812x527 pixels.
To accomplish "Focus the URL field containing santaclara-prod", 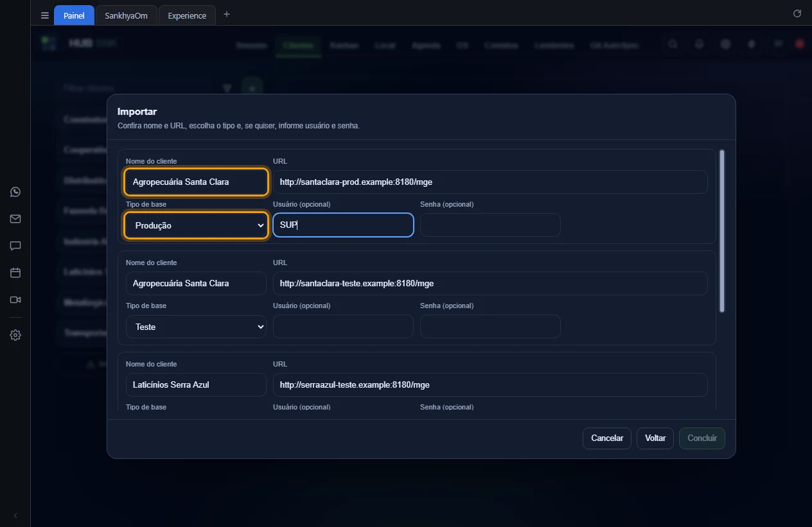I will [x=490, y=182].
